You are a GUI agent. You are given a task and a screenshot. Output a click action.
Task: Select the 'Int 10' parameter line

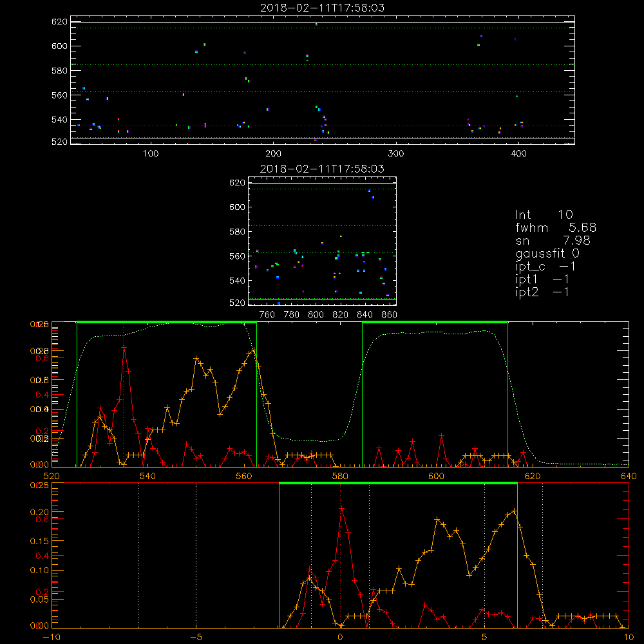pos(544,214)
